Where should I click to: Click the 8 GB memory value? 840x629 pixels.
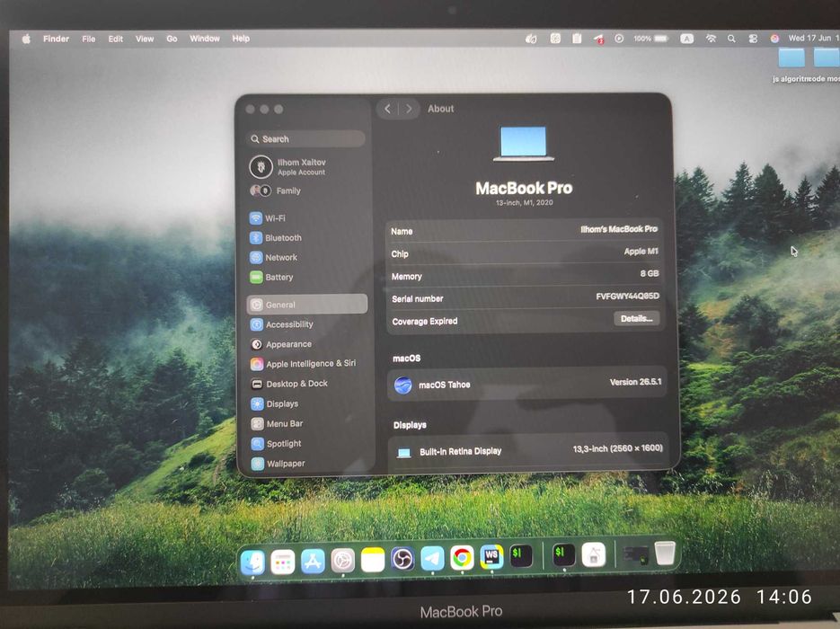pyautogui.click(x=650, y=274)
